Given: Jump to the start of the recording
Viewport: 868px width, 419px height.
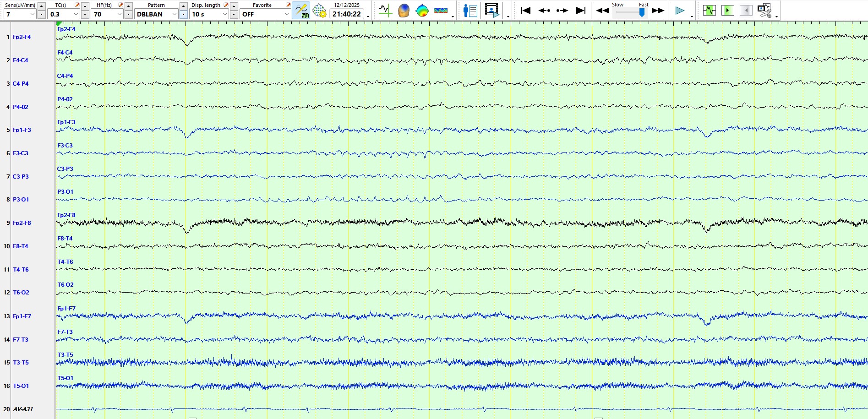Looking at the screenshot, I should click(x=525, y=11).
